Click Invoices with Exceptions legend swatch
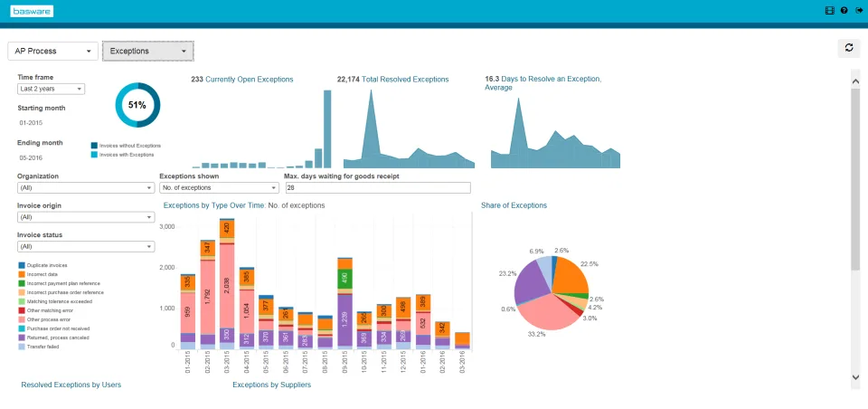The image size is (868, 409). [x=95, y=155]
